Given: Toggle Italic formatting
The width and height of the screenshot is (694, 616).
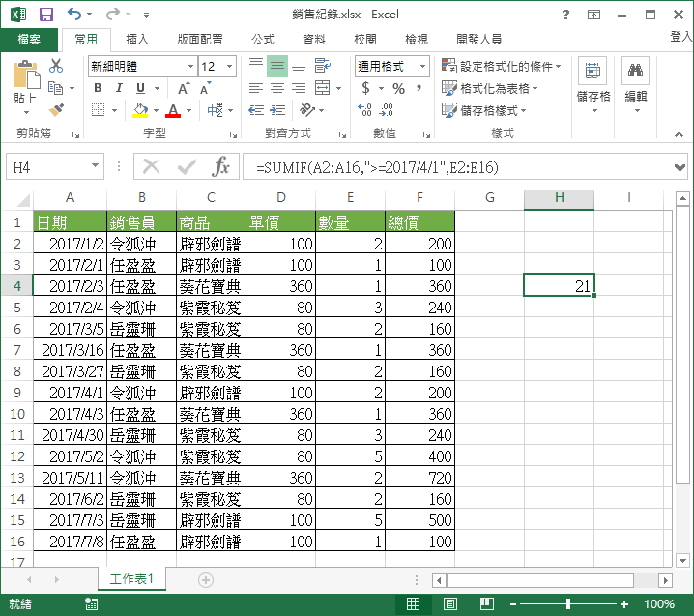Looking at the screenshot, I should (x=118, y=88).
